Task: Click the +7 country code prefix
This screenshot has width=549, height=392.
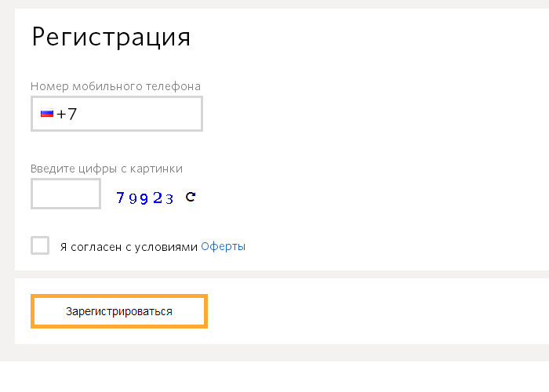Action: (x=67, y=114)
